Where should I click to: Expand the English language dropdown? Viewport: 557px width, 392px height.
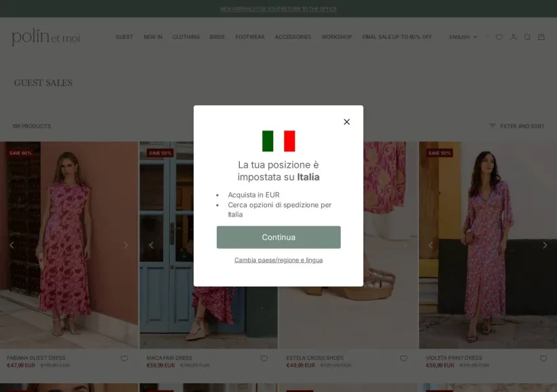click(463, 37)
